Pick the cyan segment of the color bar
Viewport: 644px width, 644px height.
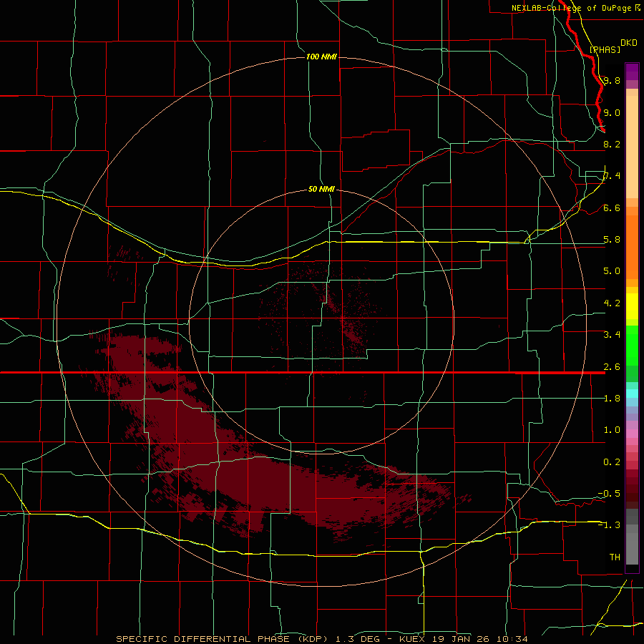[x=632, y=394]
